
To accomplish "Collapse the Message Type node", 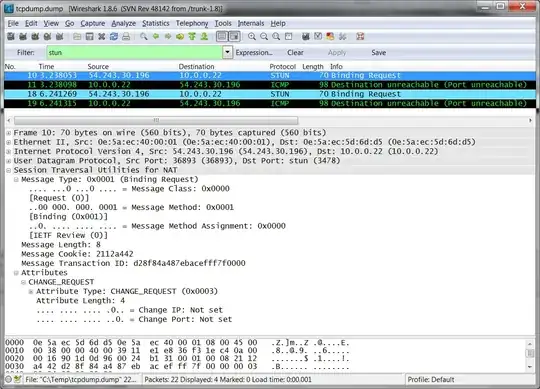I will [16, 179].
